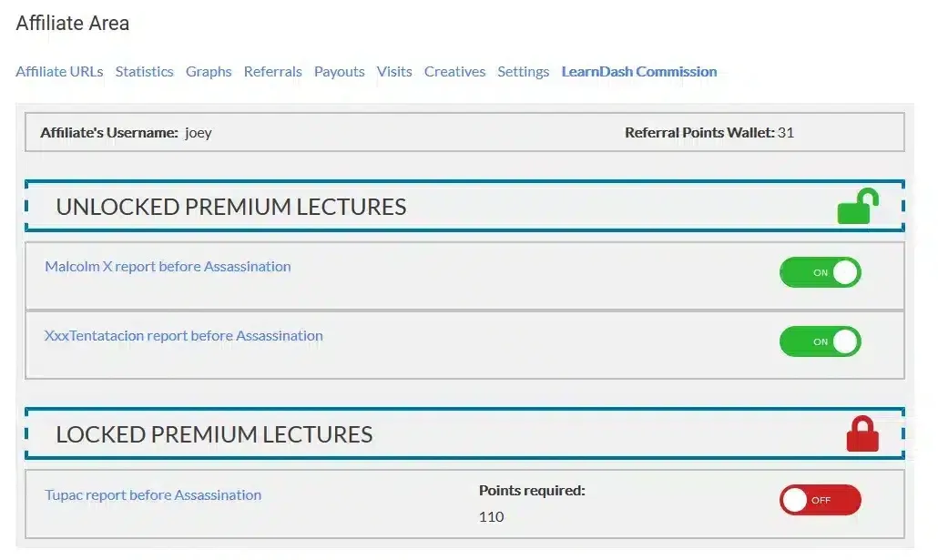Open the Affiliate URLs tab

(x=59, y=71)
